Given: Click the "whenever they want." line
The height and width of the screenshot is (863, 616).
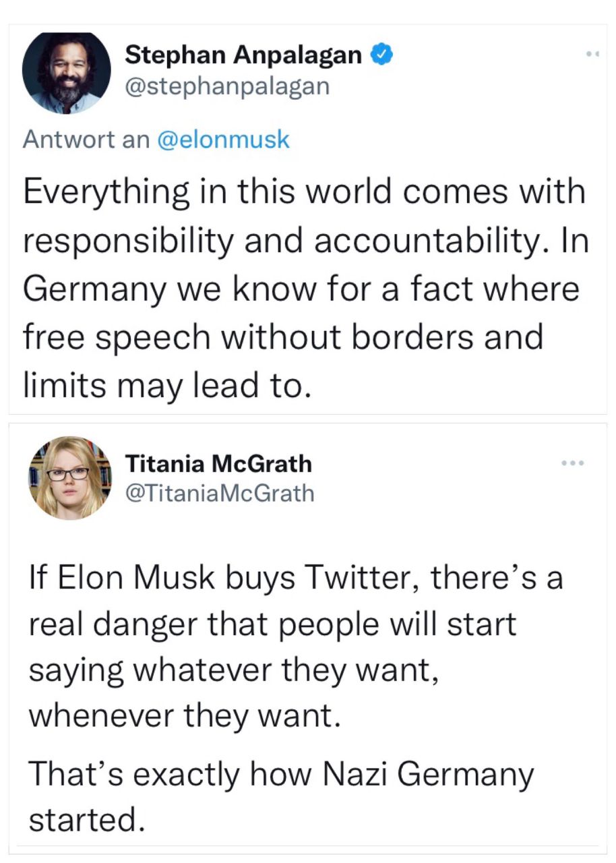Looking at the screenshot, I should [x=182, y=715].
